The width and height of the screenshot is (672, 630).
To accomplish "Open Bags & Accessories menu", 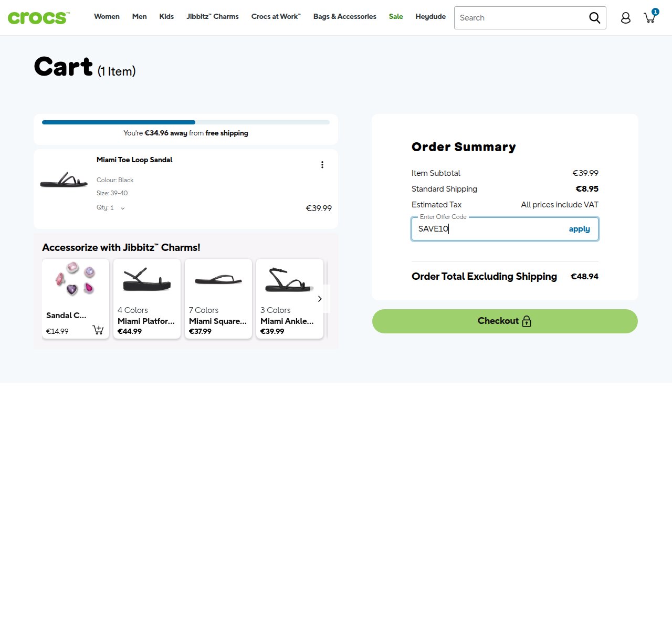I will [x=345, y=17].
